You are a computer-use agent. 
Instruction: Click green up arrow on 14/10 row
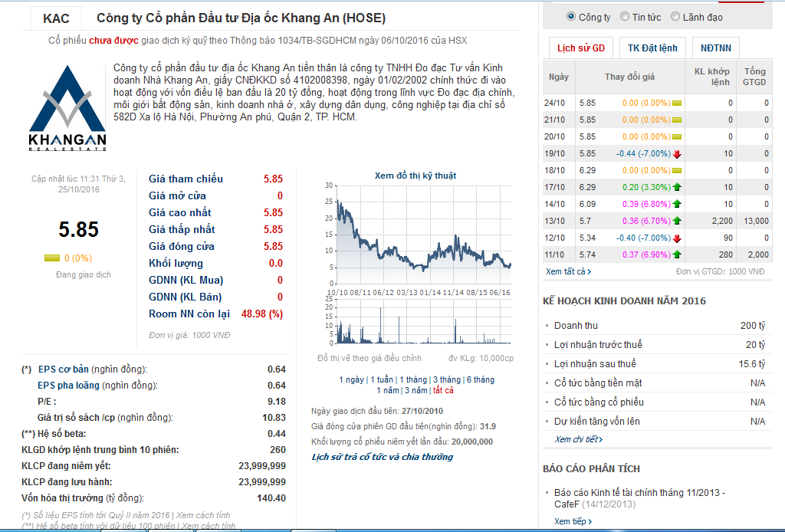click(x=677, y=204)
